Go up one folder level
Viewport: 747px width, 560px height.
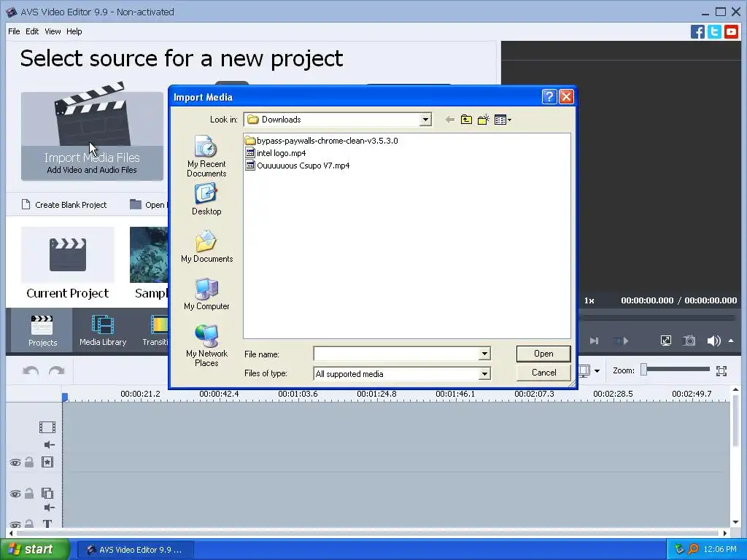[466, 120]
